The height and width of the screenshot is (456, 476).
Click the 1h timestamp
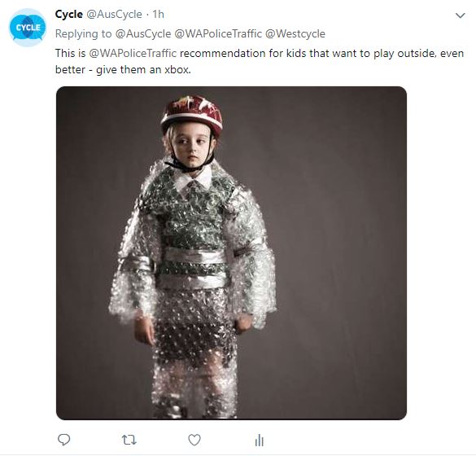point(158,15)
